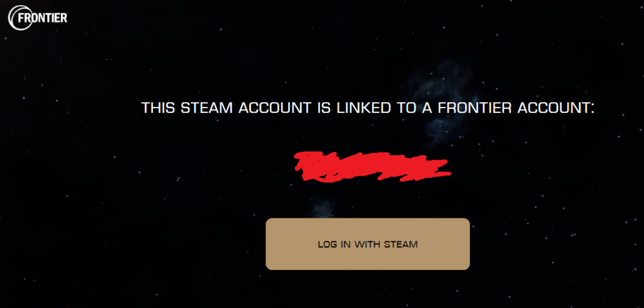Click the 'LOG IN WITH STEAM' label text
Viewport: 644px width, 308px height.
368,244
